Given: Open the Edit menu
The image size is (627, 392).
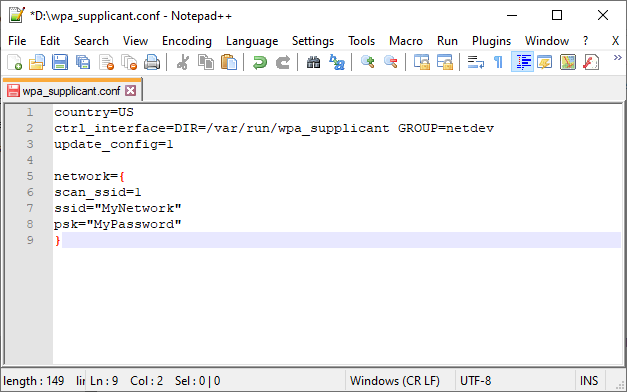Looking at the screenshot, I should [x=50, y=41].
